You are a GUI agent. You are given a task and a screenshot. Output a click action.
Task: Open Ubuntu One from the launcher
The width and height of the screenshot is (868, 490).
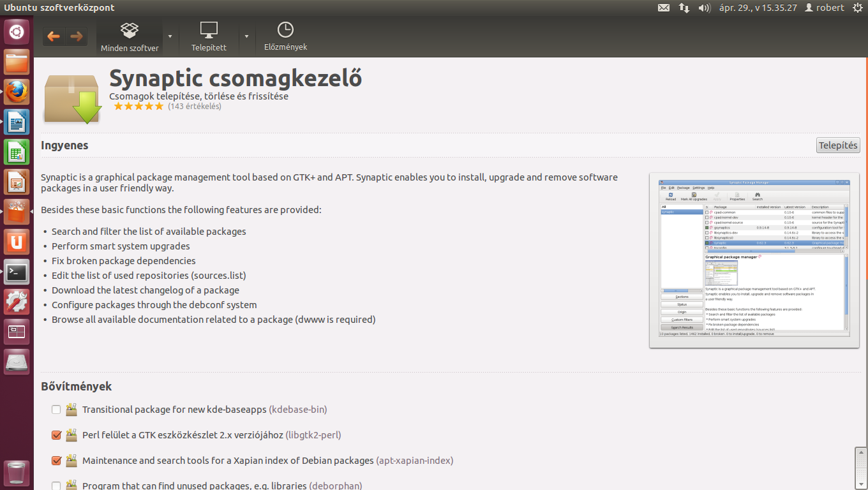click(17, 242)
